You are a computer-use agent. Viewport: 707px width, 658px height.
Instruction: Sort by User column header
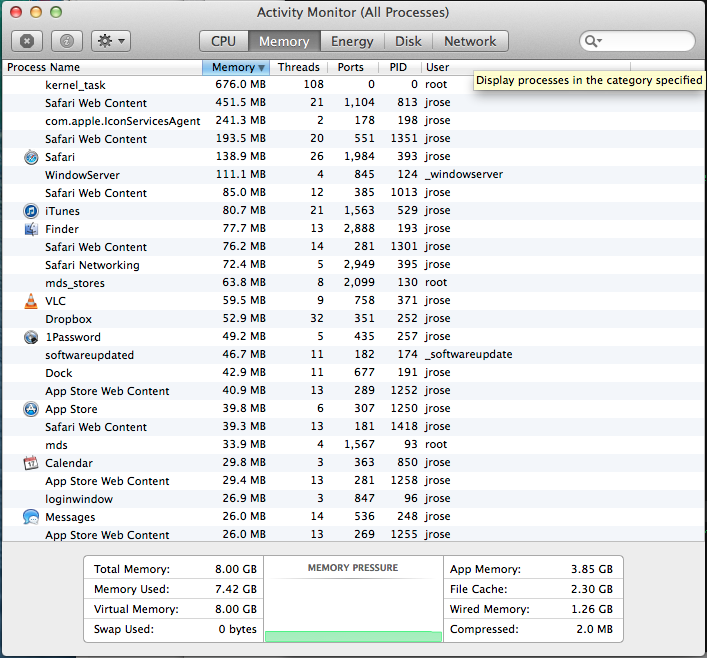526,67
